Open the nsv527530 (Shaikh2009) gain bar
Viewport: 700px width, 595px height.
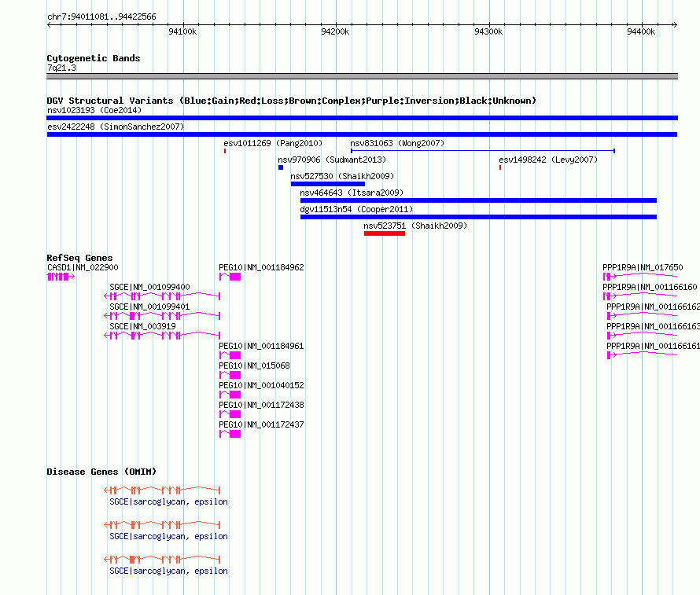pyautogui.click(x=328, y=184)
